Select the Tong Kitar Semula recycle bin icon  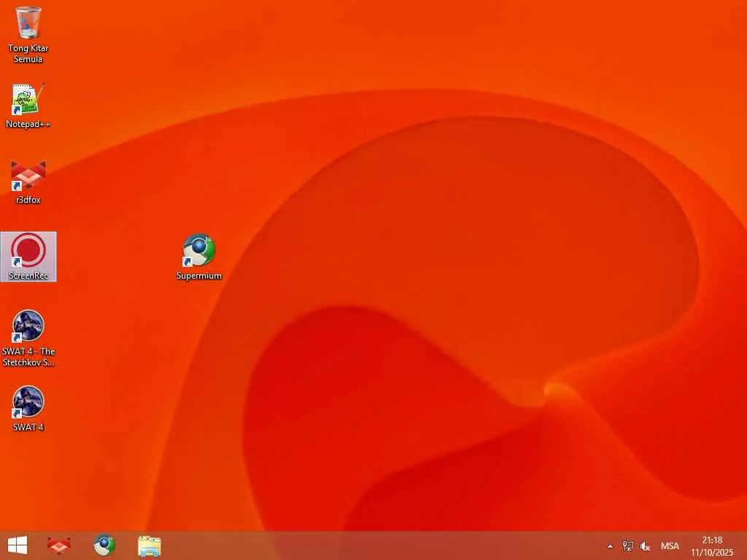[28, 34]
